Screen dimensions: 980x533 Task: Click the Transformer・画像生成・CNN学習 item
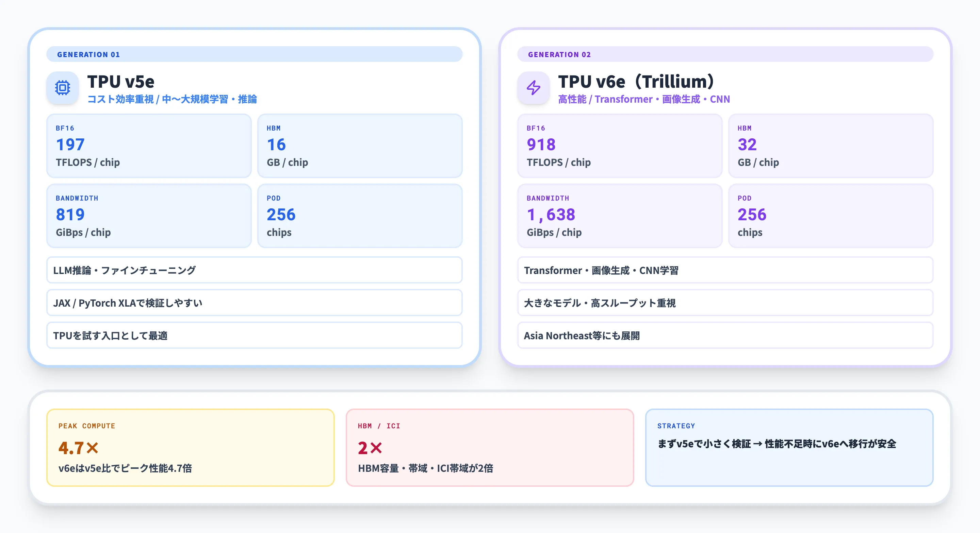(725, 270)
